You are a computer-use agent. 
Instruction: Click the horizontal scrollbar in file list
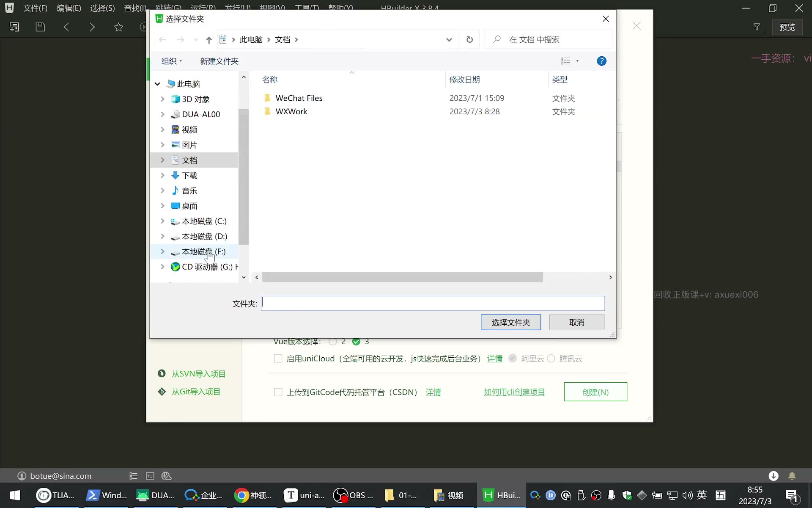402,277
